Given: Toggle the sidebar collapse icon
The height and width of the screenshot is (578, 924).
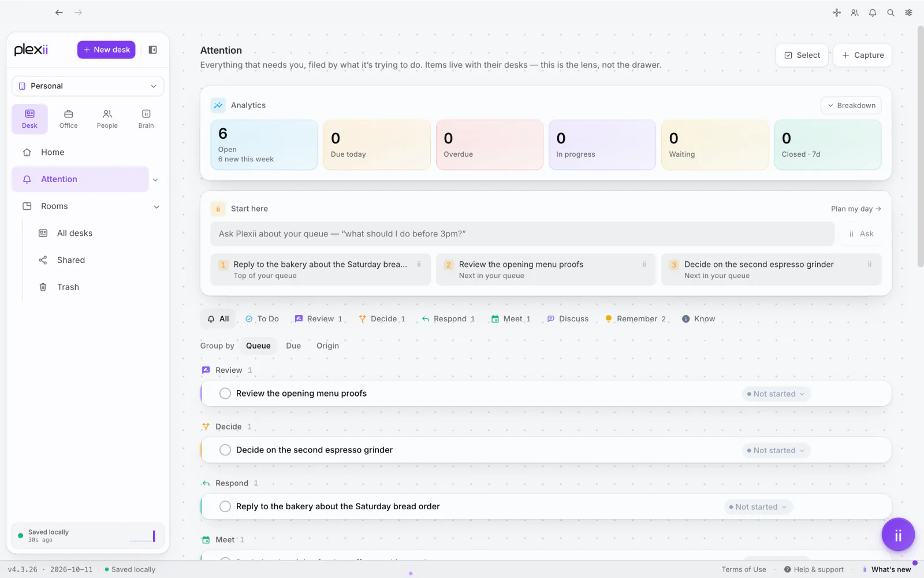Looking at the screenshot, I should (x=153, y=50).
